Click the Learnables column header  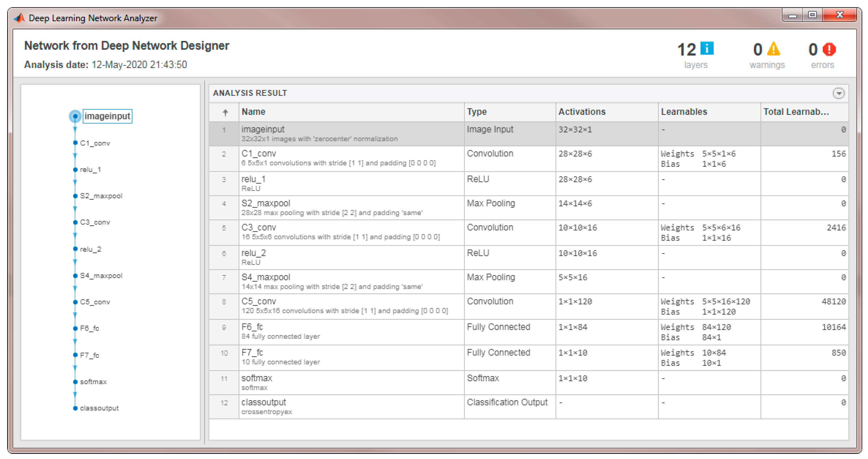pos(684,112)
